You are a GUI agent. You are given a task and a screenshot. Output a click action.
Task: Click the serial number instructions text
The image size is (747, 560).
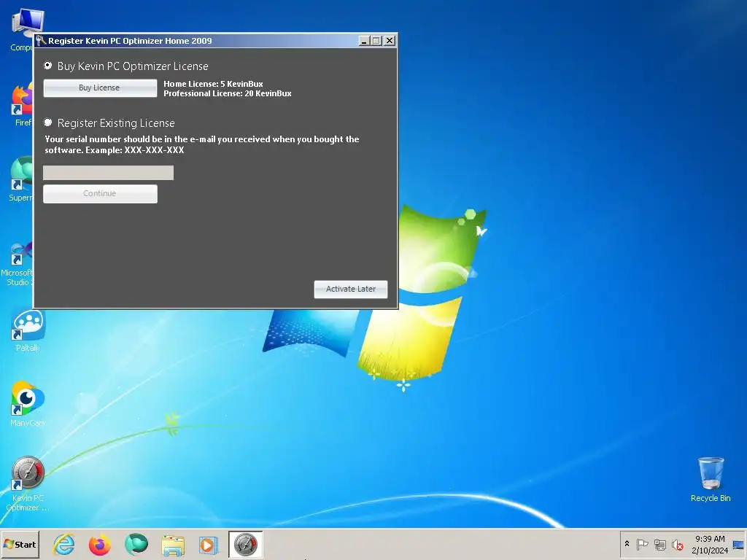click(x=202, y=144)
